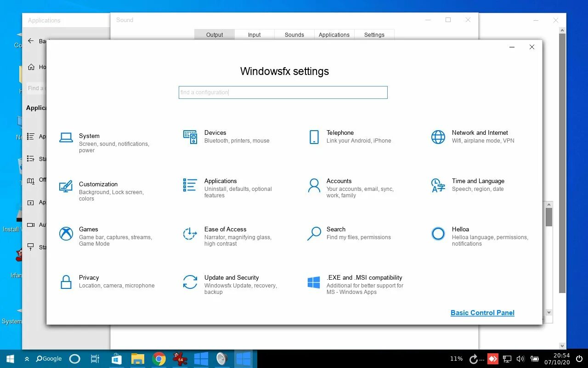The height and width of the screenshot is (368, 588).
Task: Click the red remote-desktop tray icon
Action: point(492,359)
